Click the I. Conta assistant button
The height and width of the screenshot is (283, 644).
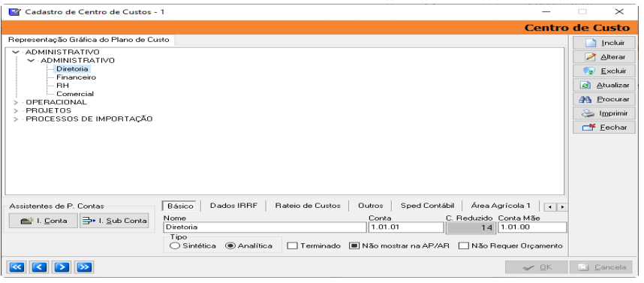[44, 221]
